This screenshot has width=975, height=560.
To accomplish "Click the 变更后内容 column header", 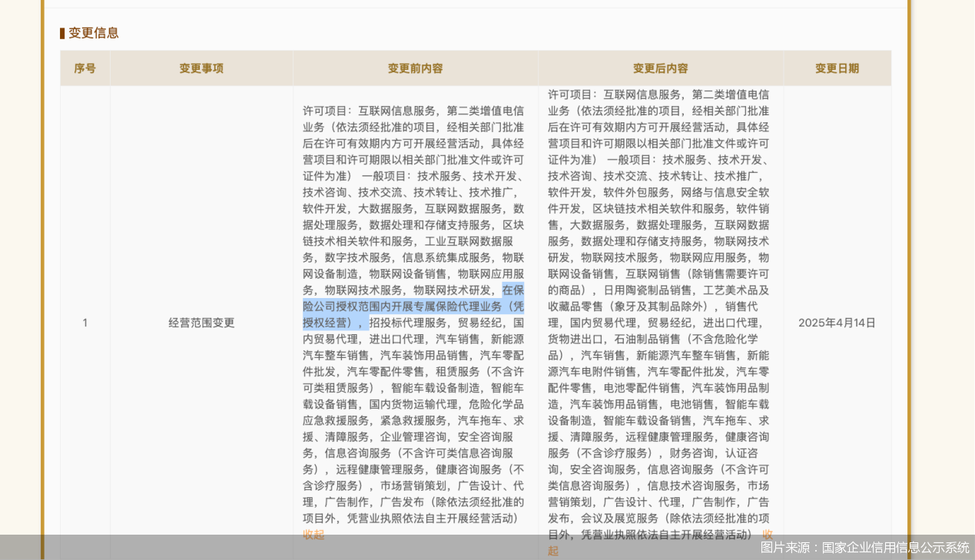I will tap(661, 68).
